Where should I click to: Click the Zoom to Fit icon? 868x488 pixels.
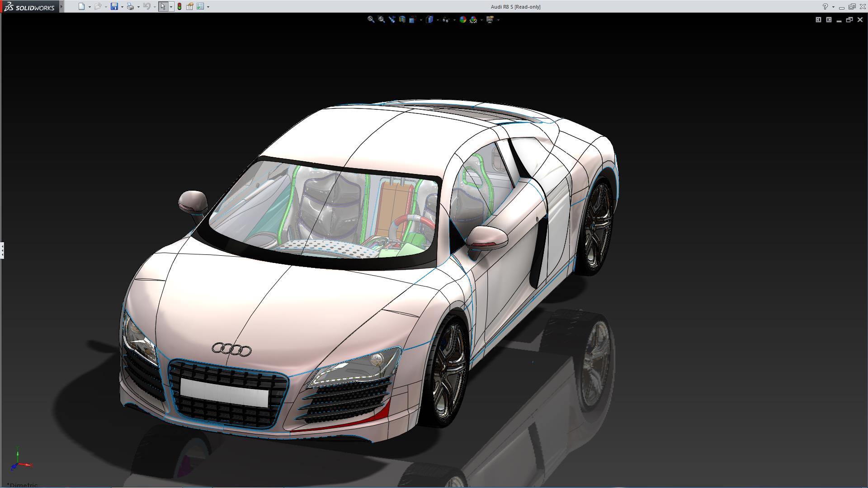371,19
